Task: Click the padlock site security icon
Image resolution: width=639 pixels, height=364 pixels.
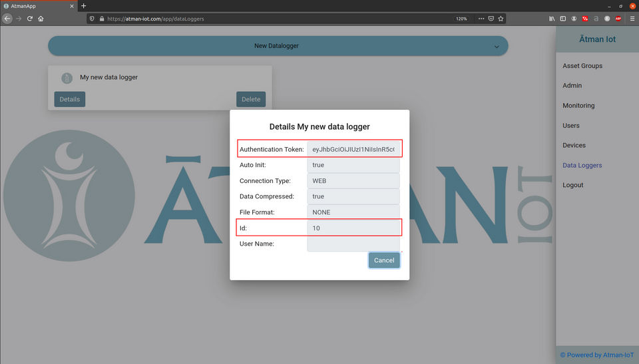Action: tap(101, 19)
